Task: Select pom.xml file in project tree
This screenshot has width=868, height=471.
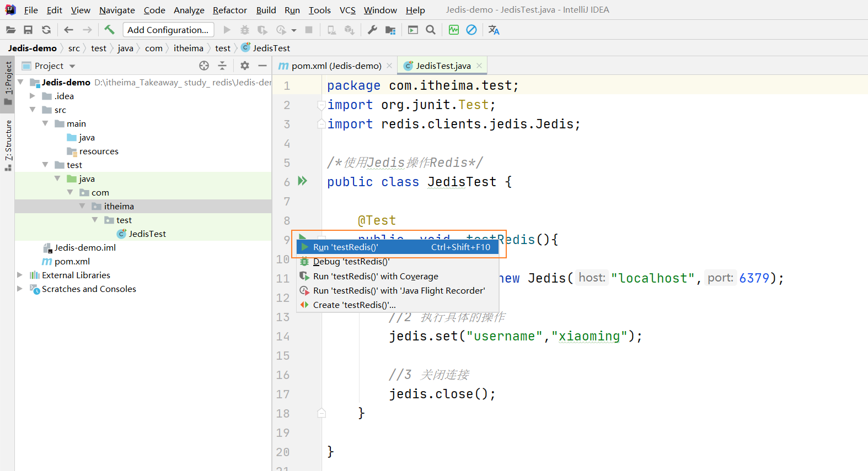Action: [x=72, y=261]
